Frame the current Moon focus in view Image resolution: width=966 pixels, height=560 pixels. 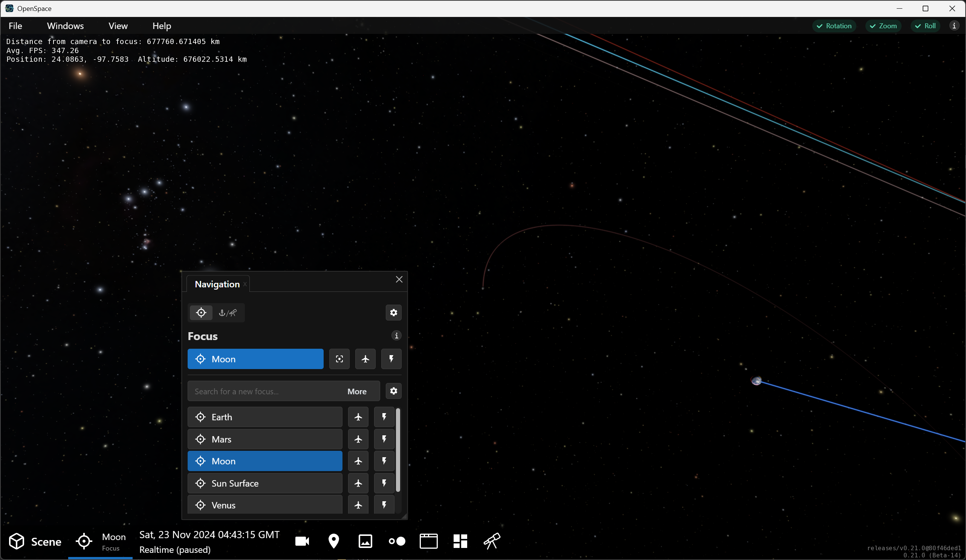[x=339, y=359]
